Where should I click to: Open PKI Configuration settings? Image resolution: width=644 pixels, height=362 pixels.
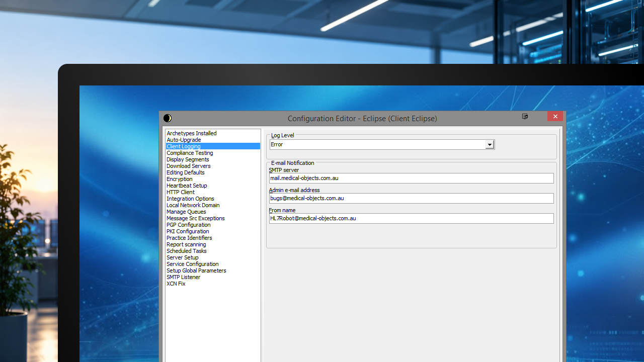point(213,231)
